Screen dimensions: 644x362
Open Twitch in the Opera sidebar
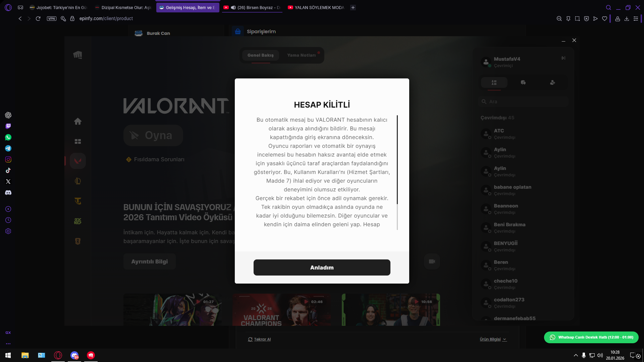coord(8,126)
